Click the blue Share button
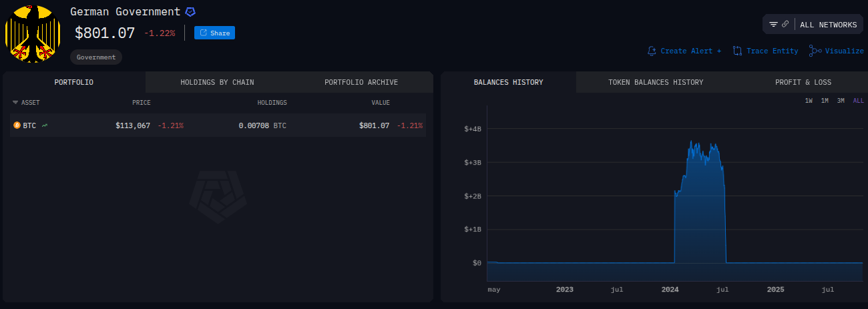The image size is (868, 309). (214, 33)
